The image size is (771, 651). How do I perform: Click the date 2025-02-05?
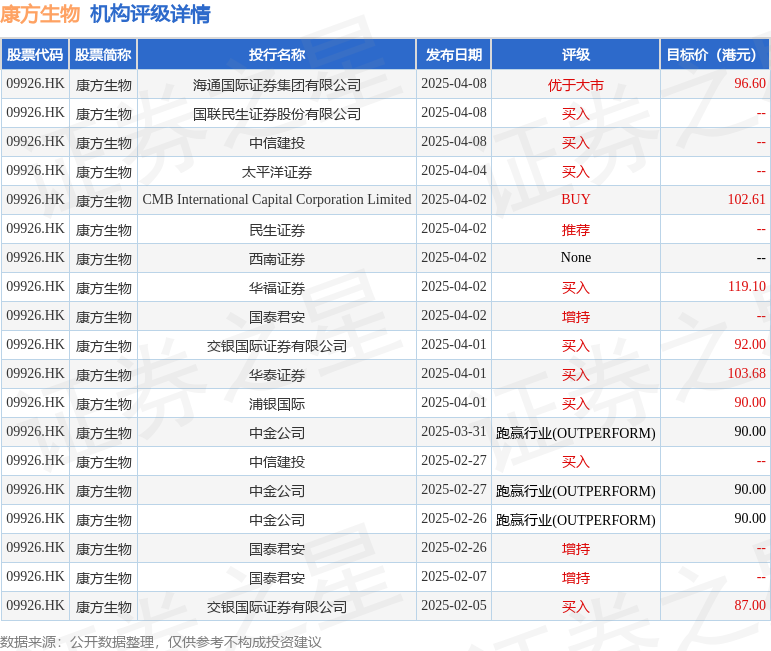click(x=454, y=606)
